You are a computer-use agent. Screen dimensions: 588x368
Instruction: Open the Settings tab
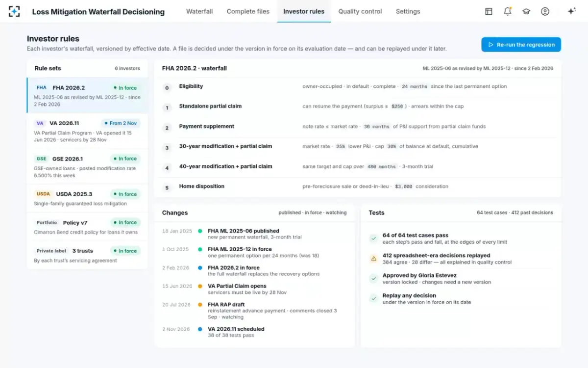pos(408,11)
